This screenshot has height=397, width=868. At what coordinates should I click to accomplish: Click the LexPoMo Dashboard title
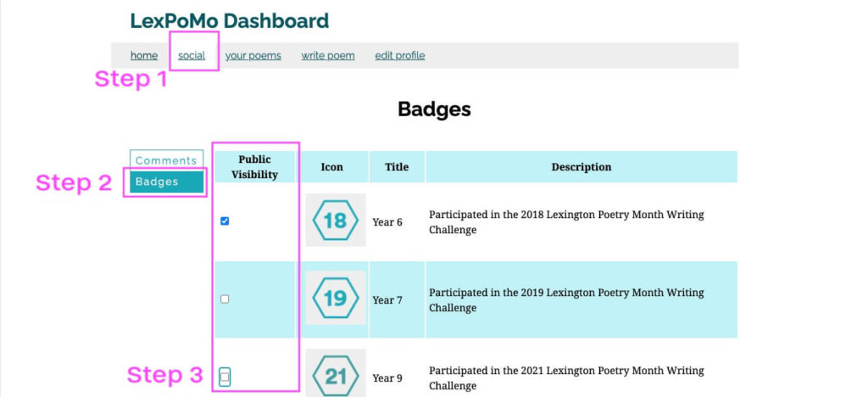click(x=230, y=20)
